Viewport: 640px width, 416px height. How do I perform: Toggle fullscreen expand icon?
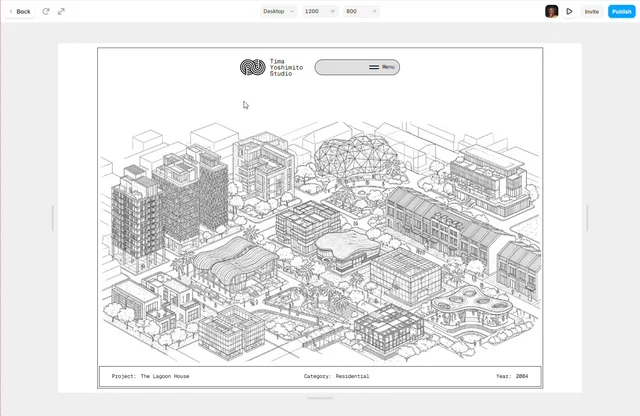61,11
